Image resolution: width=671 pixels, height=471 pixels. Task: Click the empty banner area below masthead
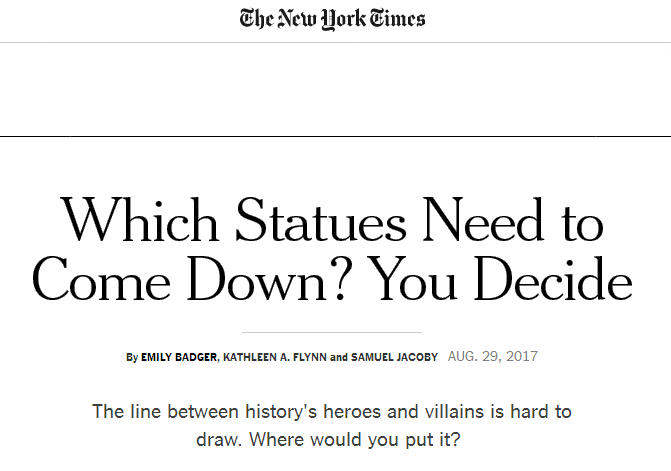tap(332, 88)
